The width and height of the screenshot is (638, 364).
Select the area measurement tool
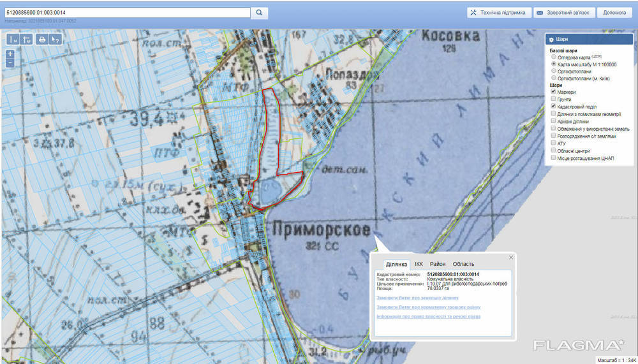click(x=26, y=40)
